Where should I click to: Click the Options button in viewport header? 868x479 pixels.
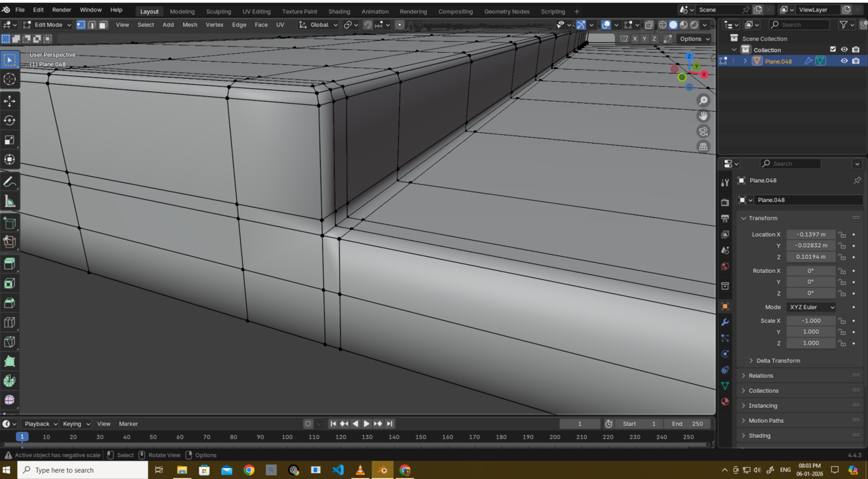(694, 39)
